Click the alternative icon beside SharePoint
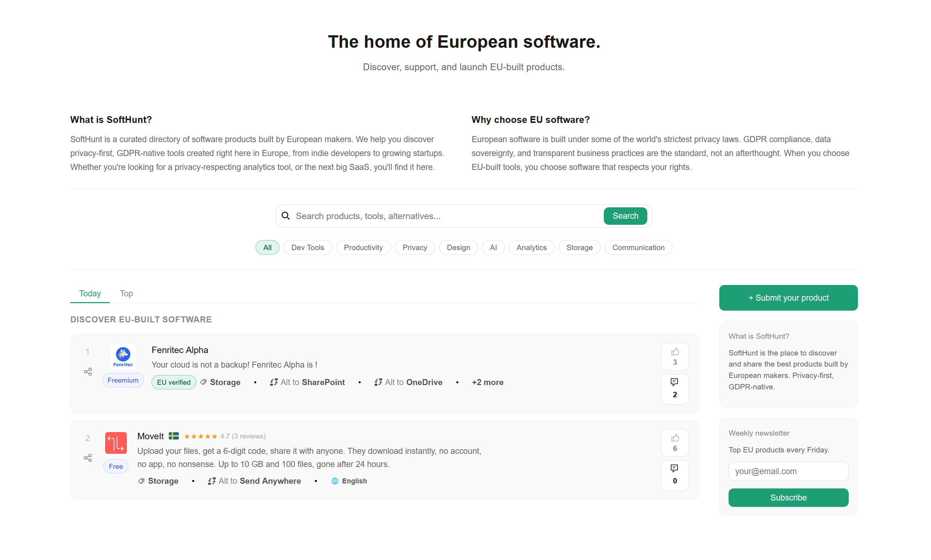931x560 pixels. (x=274, y=382)
